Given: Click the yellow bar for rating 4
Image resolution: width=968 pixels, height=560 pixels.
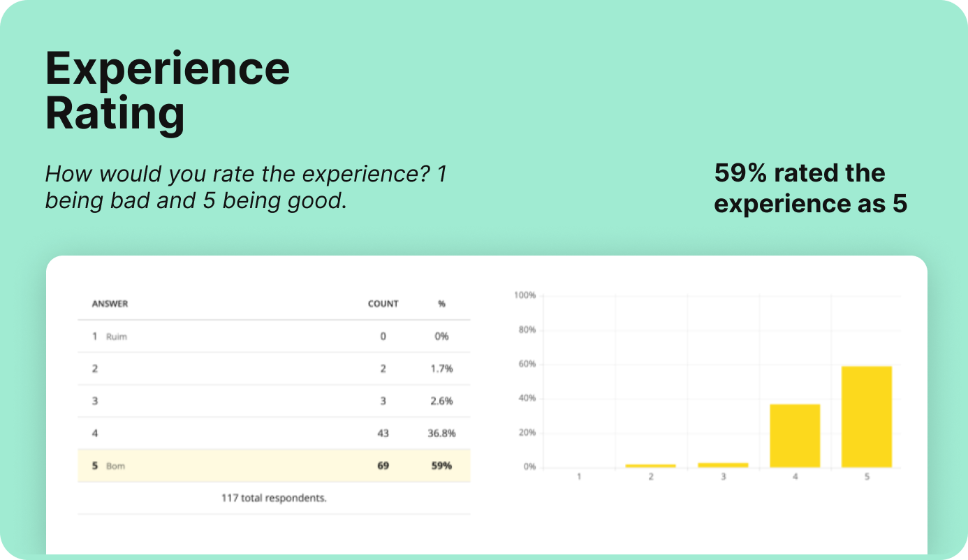Looking at the screenshot, I should [x=795, y=436].
